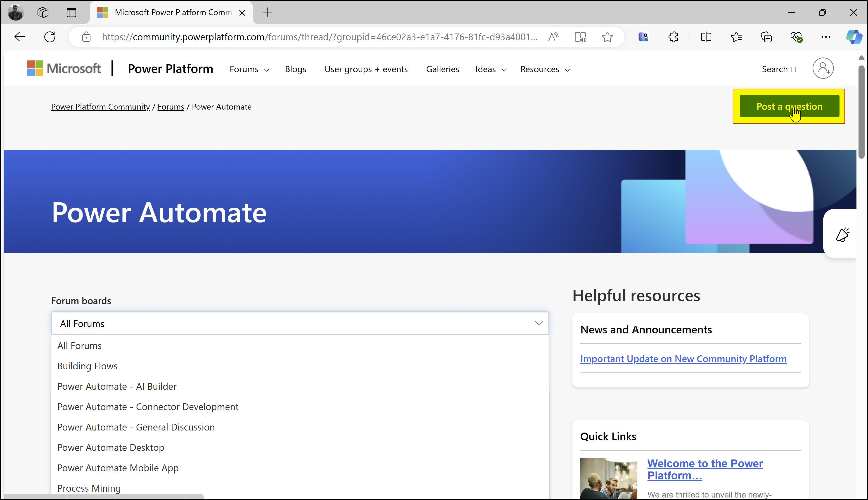Click Post a question button
Viewport: 868px width, 500px height.
point(789,106)
